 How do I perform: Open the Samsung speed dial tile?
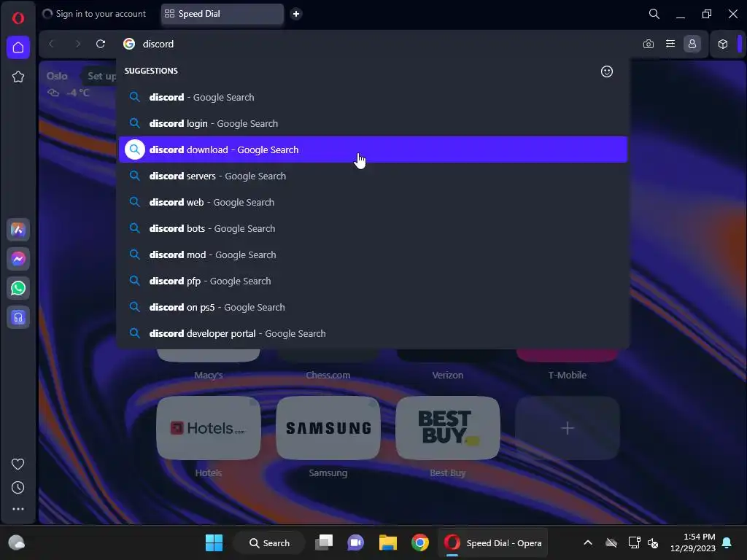point(328,427)
